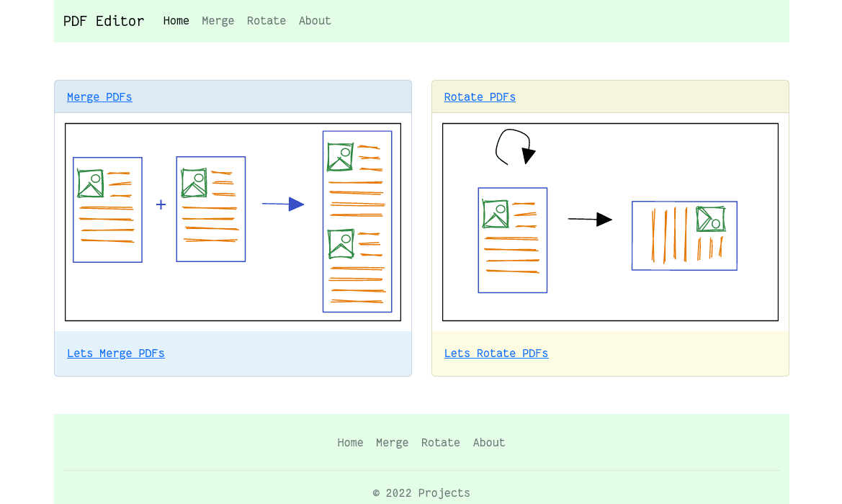Click the curved rotation arrow drawing
The width and height of the screenshot is (842, 504).
click(514, 147)
